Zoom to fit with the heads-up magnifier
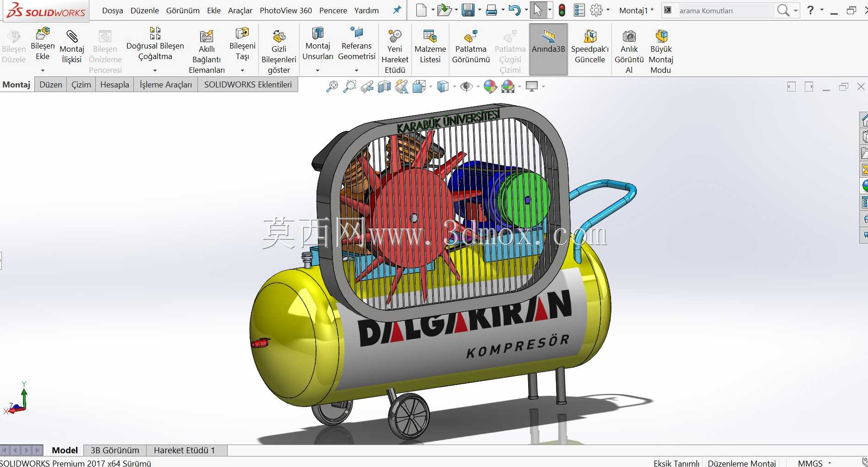The image size is (868, 467). pos(332,87)
